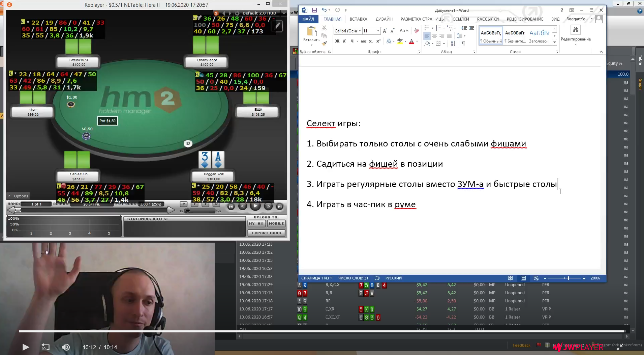Activate the Format Painter brush
This screenshot has width=644, height=355.
[324, 43]
